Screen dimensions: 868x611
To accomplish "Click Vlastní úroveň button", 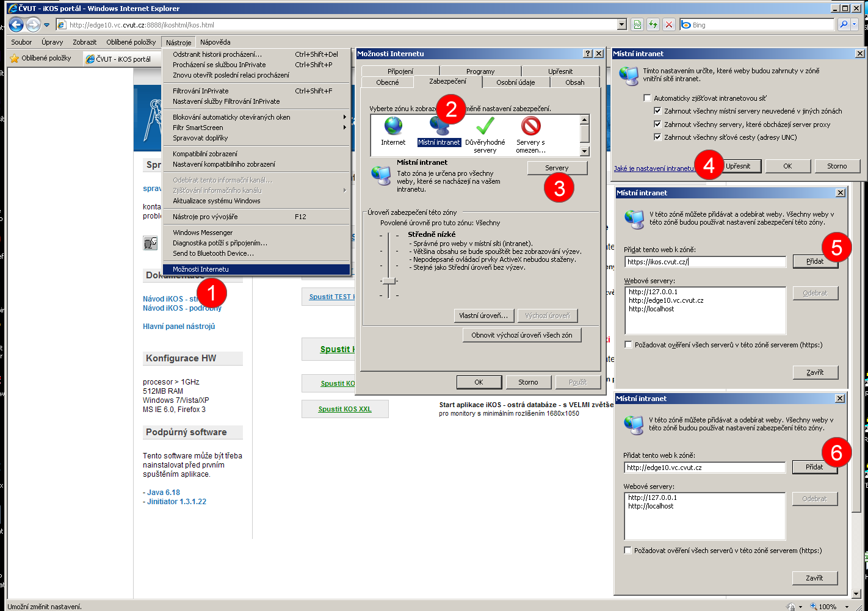I will [x=483, y=316].
